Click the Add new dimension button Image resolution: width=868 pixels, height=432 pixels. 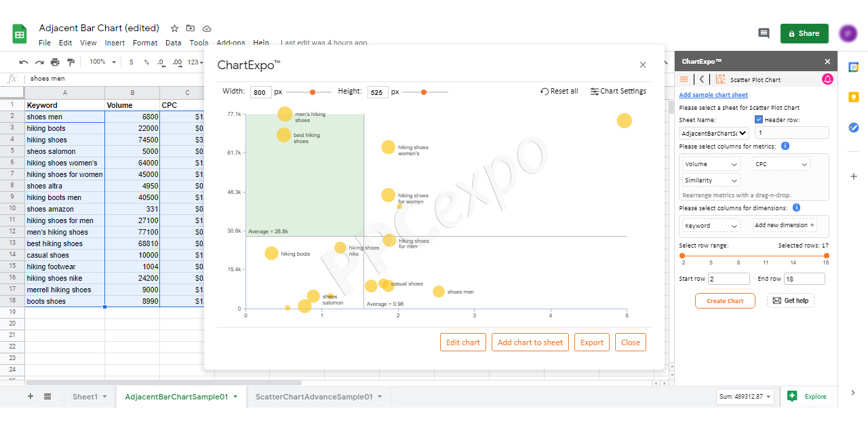click(785, 225)
